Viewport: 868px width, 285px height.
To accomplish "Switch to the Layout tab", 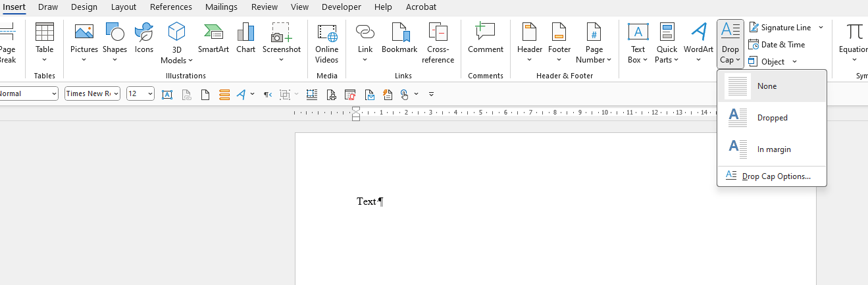I will 124,7.
